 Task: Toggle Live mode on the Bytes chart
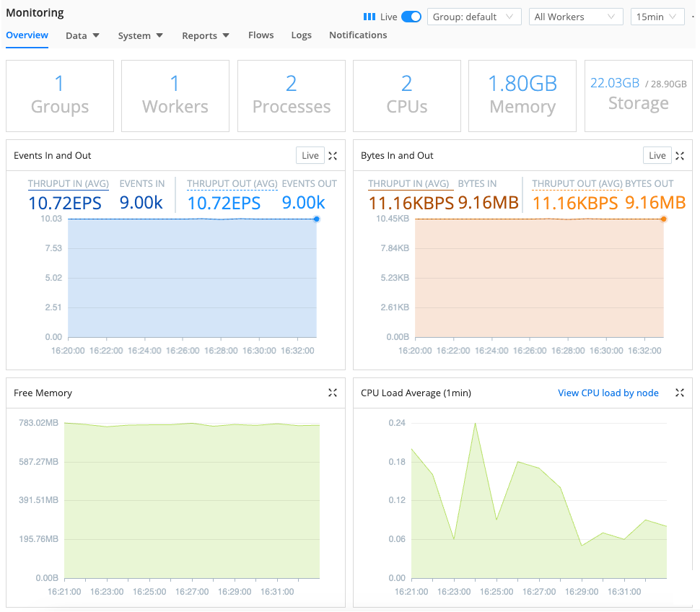coord(657,155)
